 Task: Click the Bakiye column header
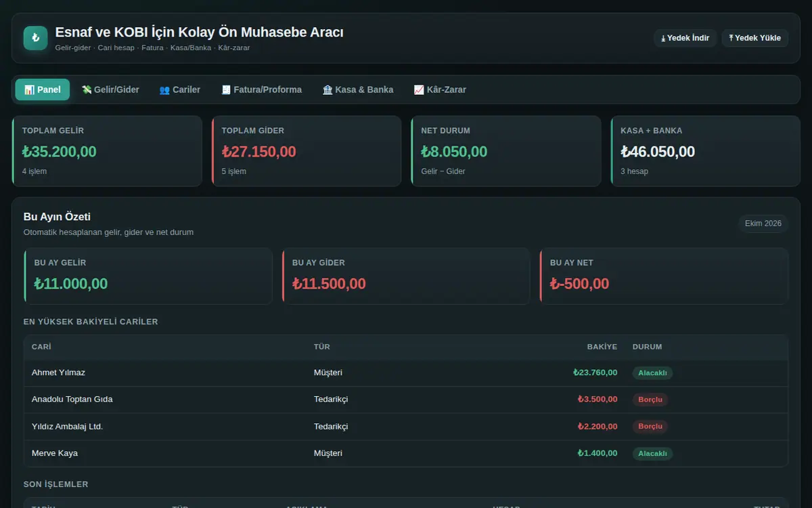602,347
